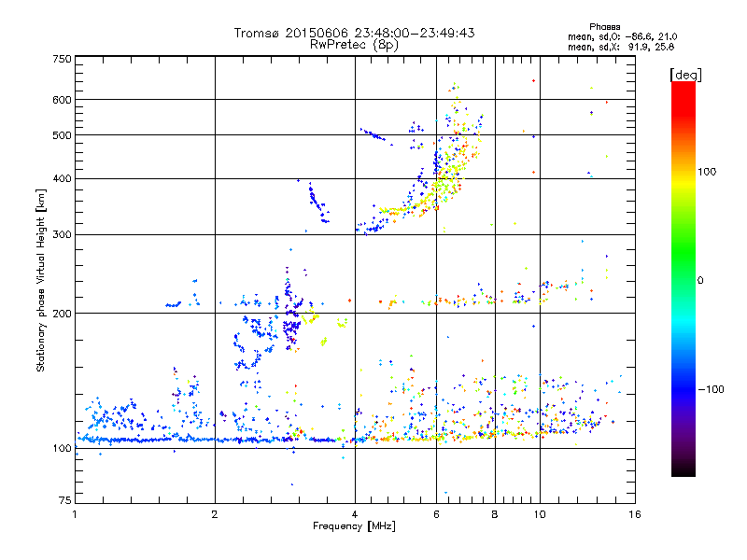Click the y-axis '600' tick label
This screenshot has width=747, height=560.
(x=62, y=100)
